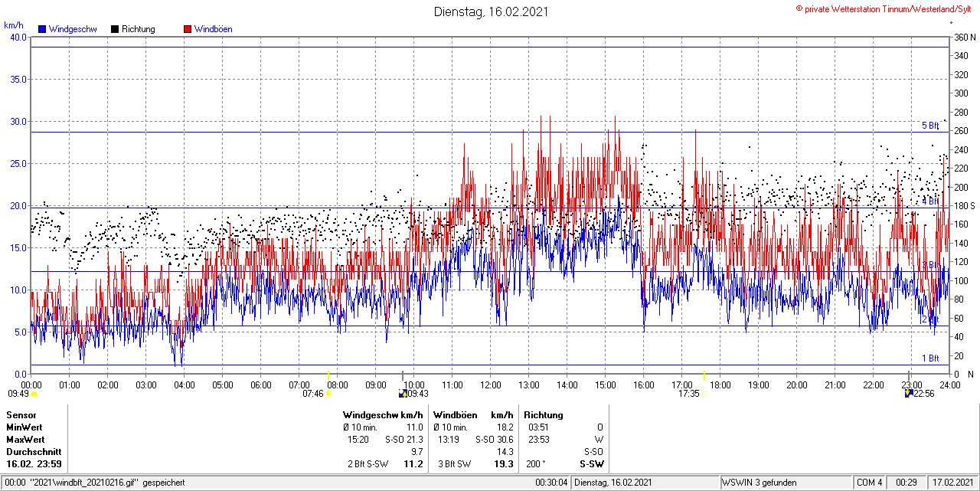
Task: Click the WSWIN 3 gefunden status entry
Action: point(759,483)
